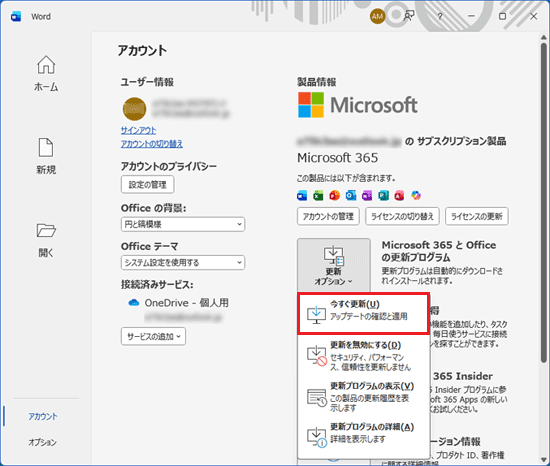The width and height of the screenshot is (550, 466).
Task: Open オプション in the left sidebar
Action: pos(42,442)
